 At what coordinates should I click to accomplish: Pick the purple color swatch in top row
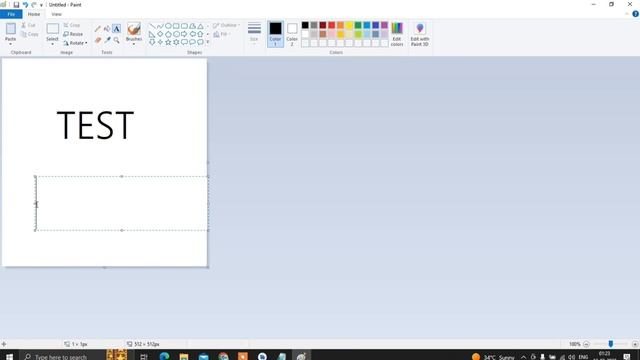pyautogui.click(x=384, y=25)
